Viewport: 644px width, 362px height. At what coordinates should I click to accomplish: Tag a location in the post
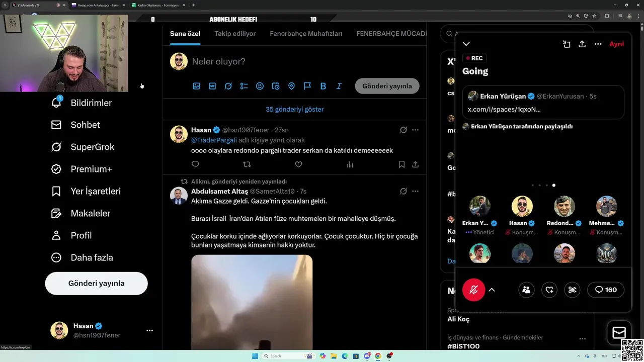[x=291, y=86]
